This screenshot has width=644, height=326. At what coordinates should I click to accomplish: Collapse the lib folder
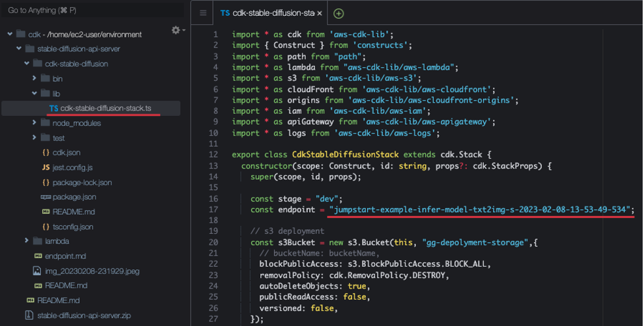pyautogui.click(x=35, y=94)
